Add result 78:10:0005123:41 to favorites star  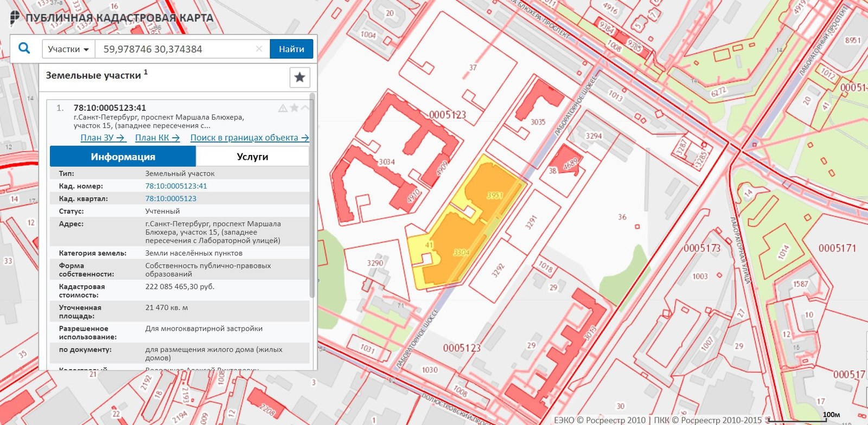click(294, 108)
